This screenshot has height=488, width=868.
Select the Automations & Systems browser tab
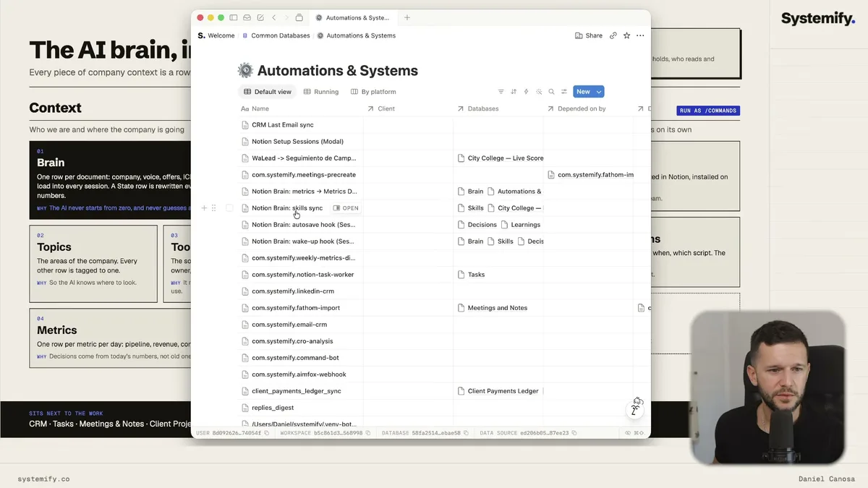click(353, 17)
